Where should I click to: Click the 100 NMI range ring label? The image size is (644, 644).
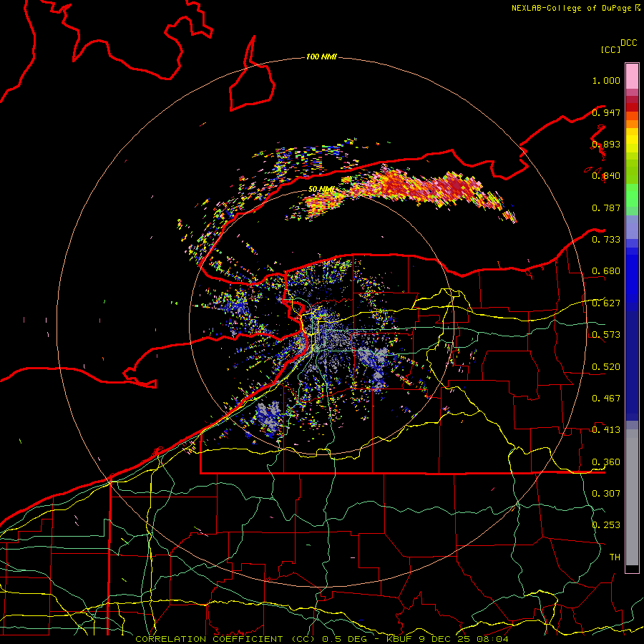(x=321, y=57)
